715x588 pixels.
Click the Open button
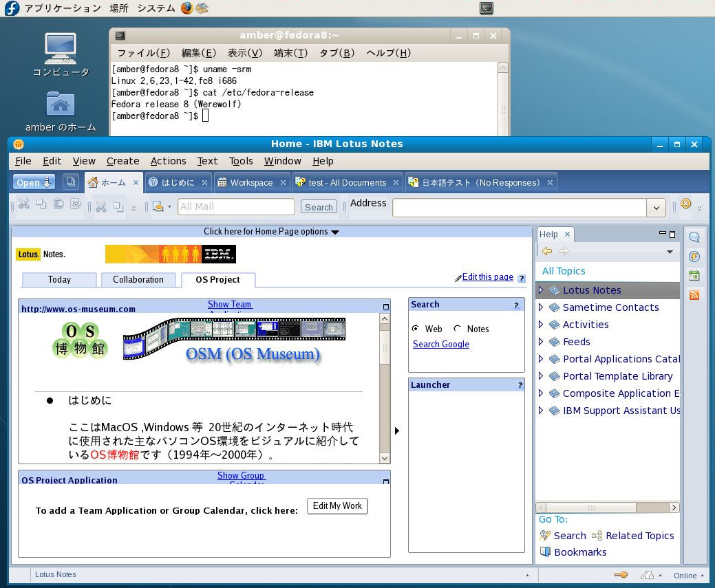coord(34,182)
